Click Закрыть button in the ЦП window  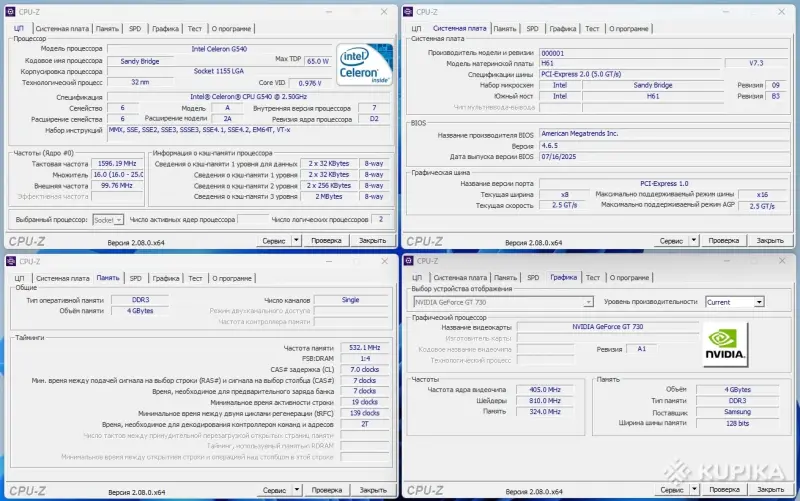[x=372, y=240]
